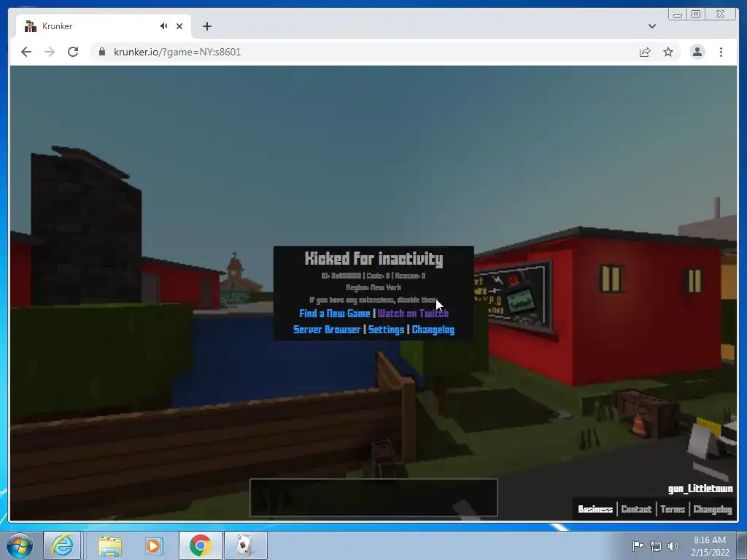Screen dimensions: 747x560
Task: Click the Business footer link
Action: tap(595, 509)
